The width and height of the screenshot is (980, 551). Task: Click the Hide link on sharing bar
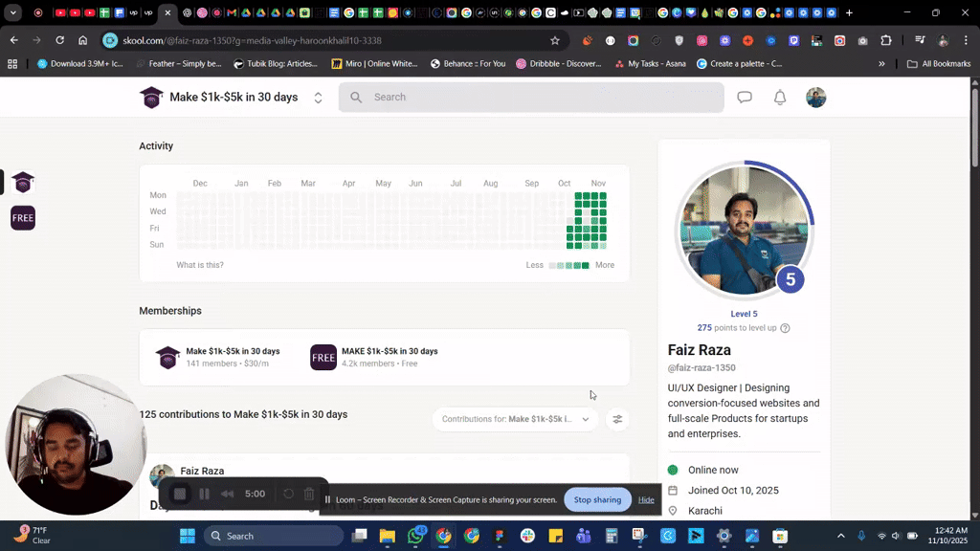(x=646, y=499)
